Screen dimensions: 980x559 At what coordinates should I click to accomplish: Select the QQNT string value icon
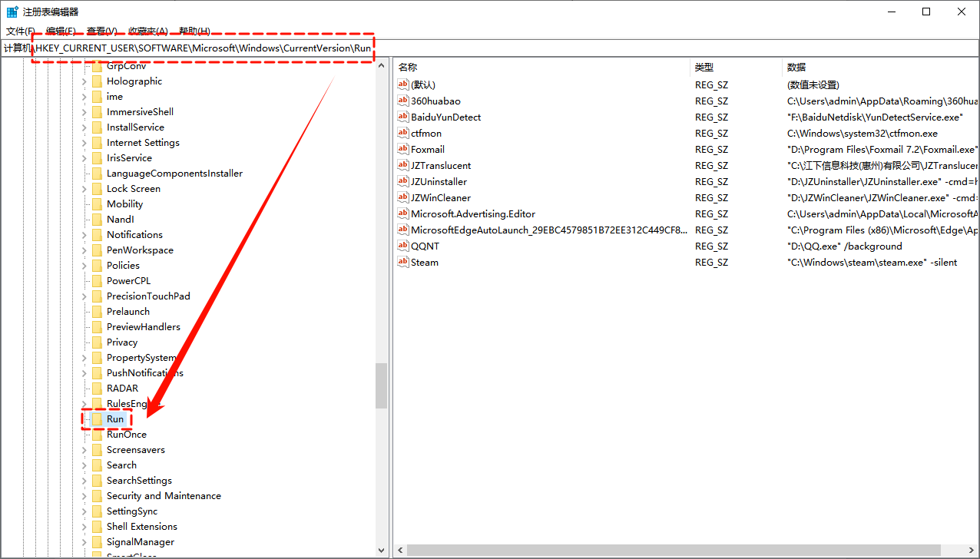point(403,246)
